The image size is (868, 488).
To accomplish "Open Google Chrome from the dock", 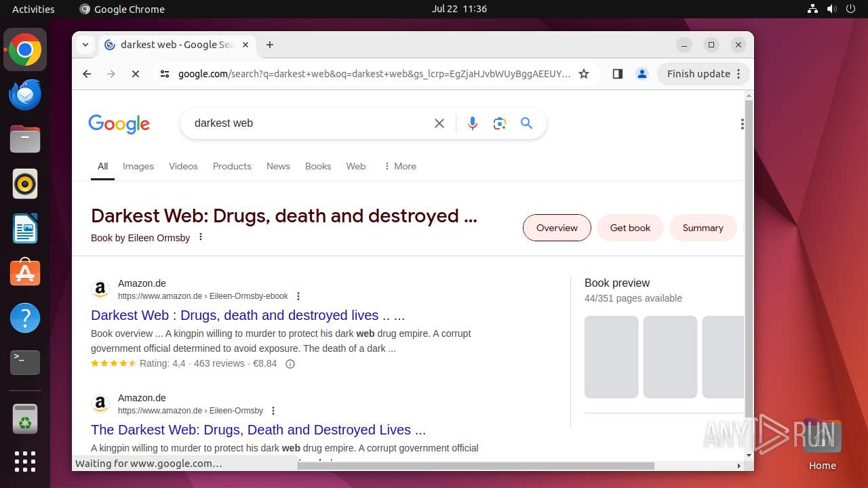I will tap(25, 50).
